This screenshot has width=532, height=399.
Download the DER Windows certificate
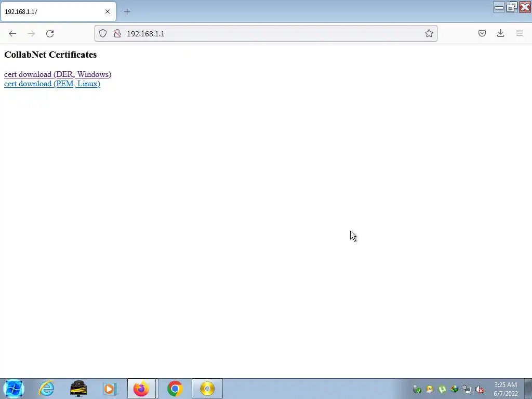coord(58,74)
